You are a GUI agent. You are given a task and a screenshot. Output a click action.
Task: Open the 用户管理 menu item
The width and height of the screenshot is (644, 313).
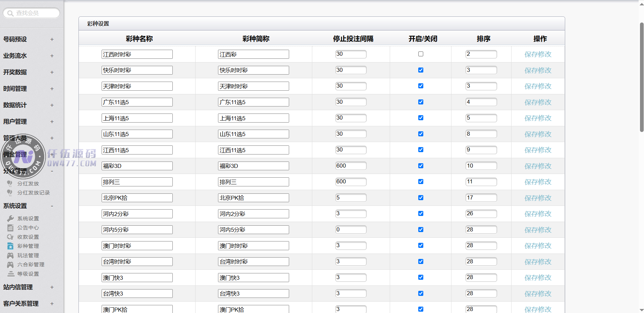tap(15, 122)
